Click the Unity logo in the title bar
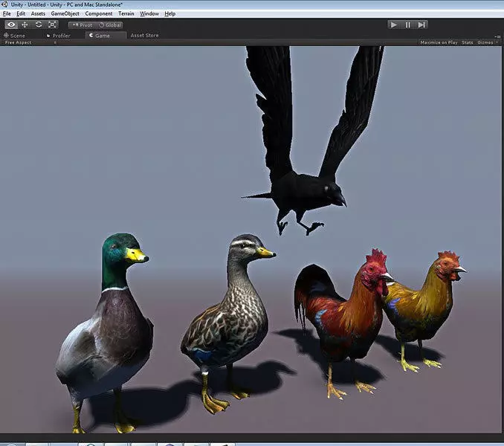Viewport: 504px width, 446px height. 4,4
